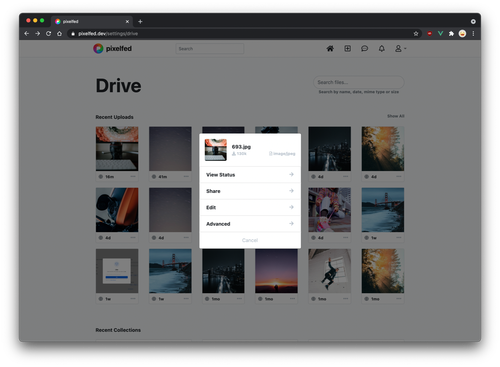The width and height of the screenshot is (500, 367).
Task: Choose Share in the file menu
Action: coord(250,191)
